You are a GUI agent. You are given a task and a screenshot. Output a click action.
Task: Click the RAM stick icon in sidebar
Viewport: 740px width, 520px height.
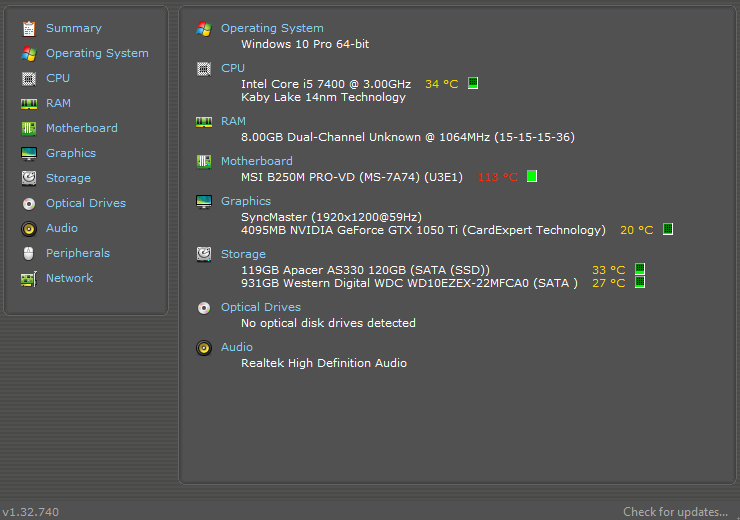coord(29,103)
